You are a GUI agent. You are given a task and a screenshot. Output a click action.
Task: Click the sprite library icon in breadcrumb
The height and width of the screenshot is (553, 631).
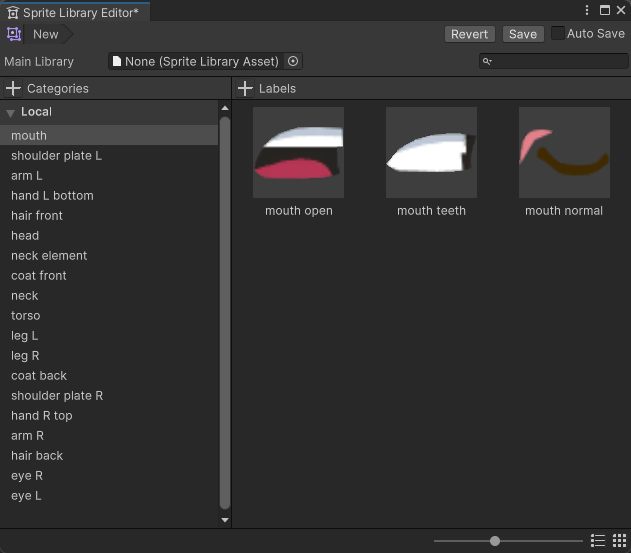pos(14,34)
